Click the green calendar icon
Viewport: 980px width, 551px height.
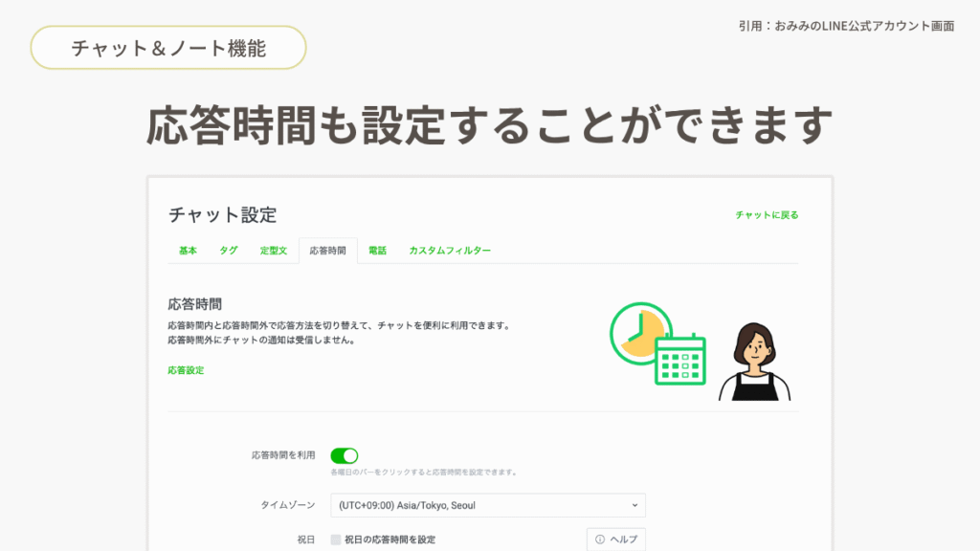(680, 360)
